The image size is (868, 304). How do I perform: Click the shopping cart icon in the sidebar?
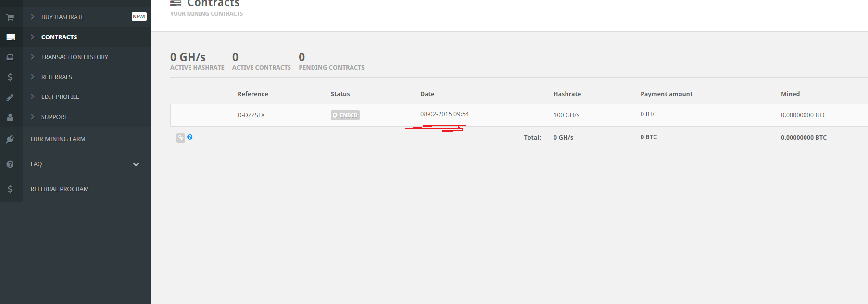(10, 17)
